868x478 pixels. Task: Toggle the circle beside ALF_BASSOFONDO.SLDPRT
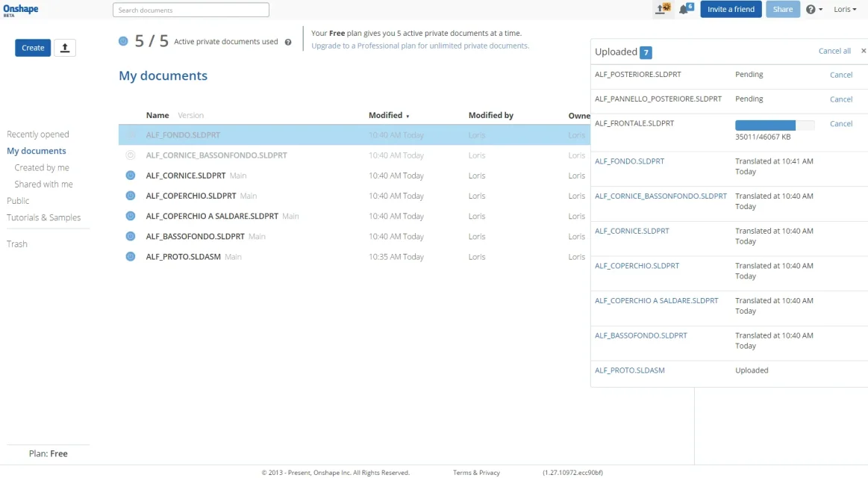tap(131, 237)
